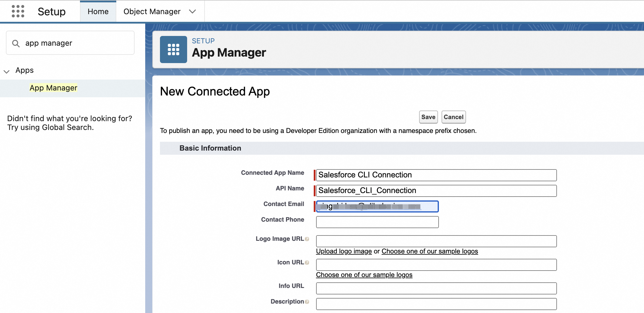Click the Description input field
Screen dimensions: 644x313
[436, 304]
